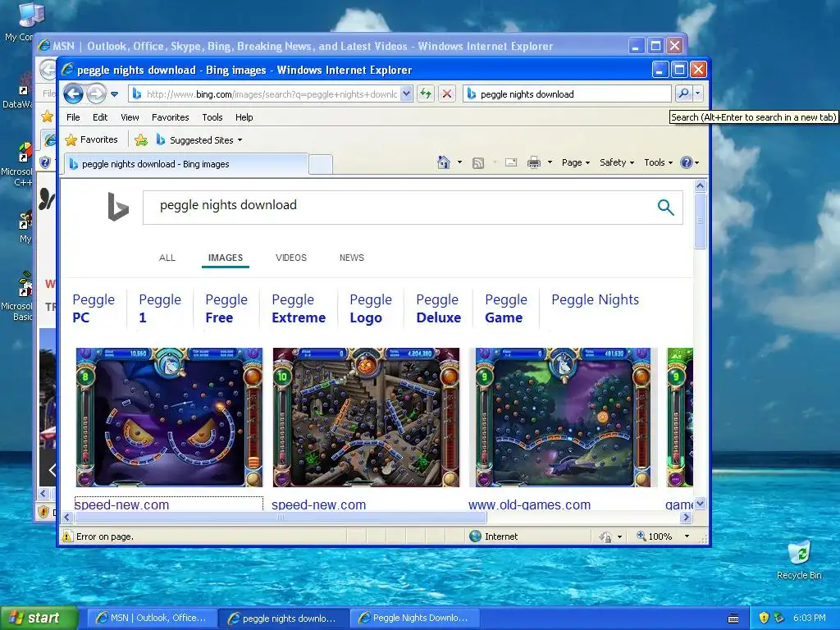
Task: Click the 'Peggle Game' suggestion link
Action: point(505,308)
